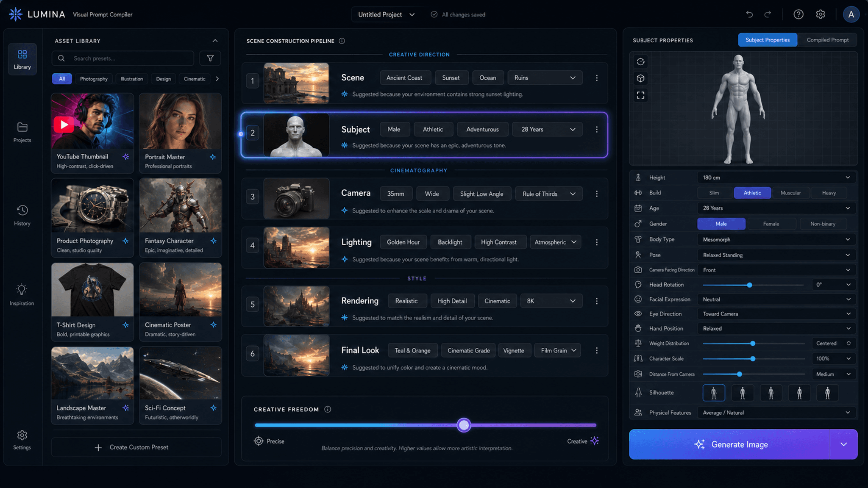Click the redo arrow in the top bar
The image size is (868, 488).
(768, 14)
